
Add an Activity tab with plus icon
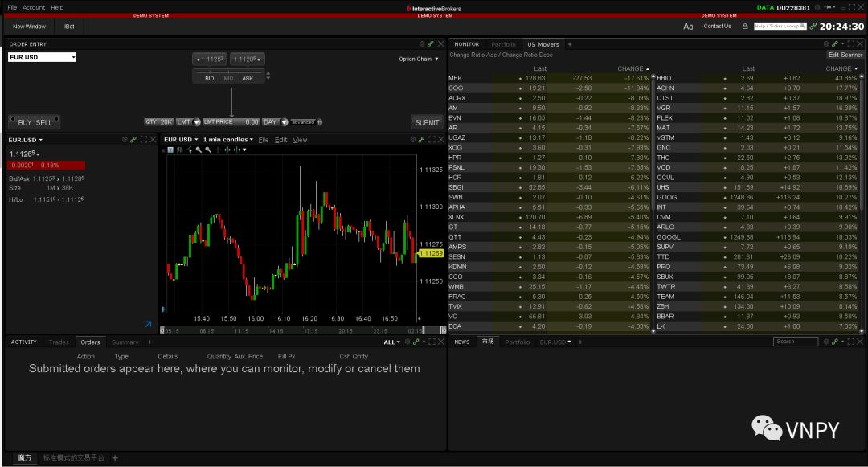coord(149,342)
